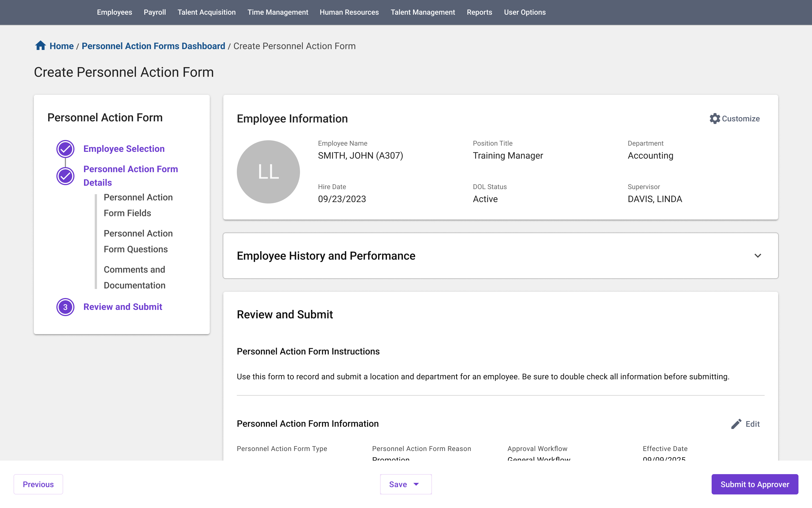Jump to Personnel Action Form Fields
The image size is (812, 508).
click(138, 205)
